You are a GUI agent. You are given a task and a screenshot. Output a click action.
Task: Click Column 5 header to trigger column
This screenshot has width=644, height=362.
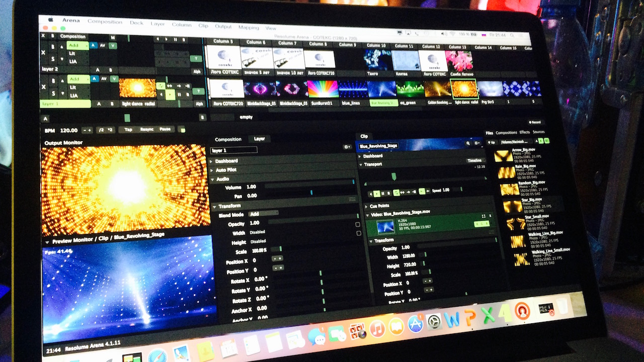223,42
